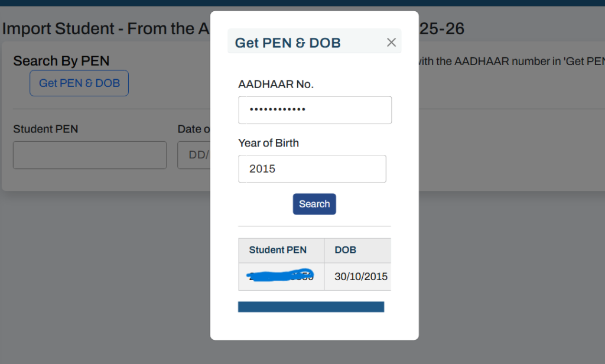Click the Search button in the dialog
605x364 pixels.
314,204
